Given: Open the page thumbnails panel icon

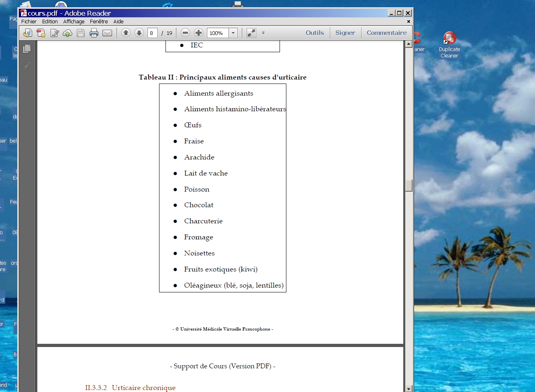Looking at the screenshot, I should pyautogui.click(x=27, y=49).
